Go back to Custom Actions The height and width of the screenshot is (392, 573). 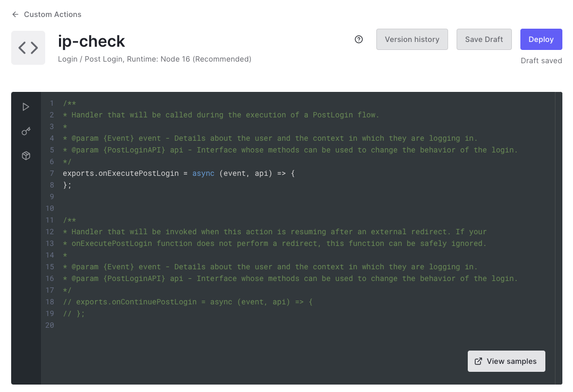(52, 14)
